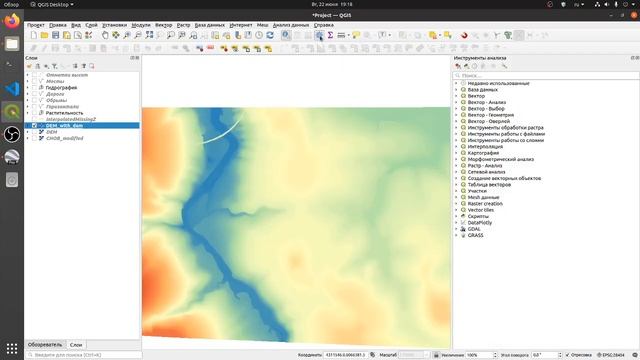
Task: Open the Firefox icon in the dock
Action: point(12,20)
